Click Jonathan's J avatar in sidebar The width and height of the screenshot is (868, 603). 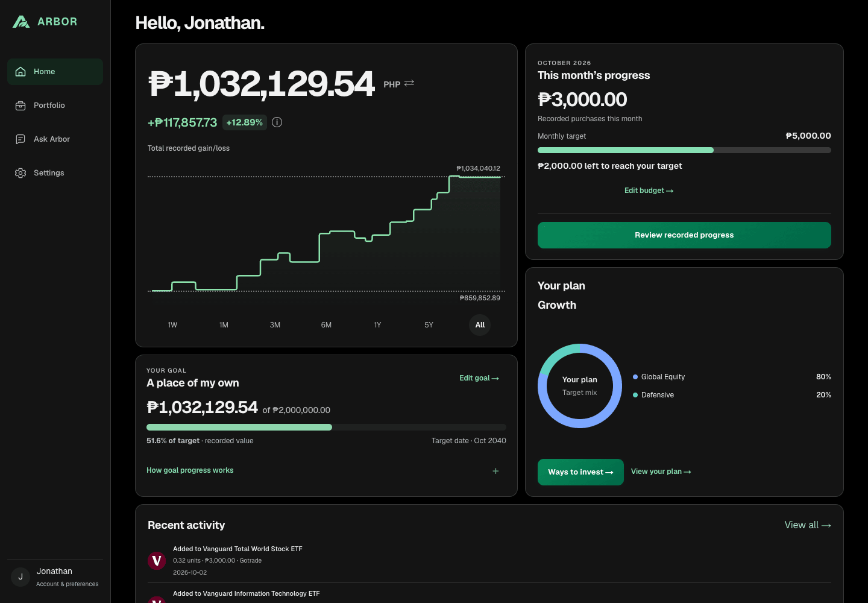(20, 577)
